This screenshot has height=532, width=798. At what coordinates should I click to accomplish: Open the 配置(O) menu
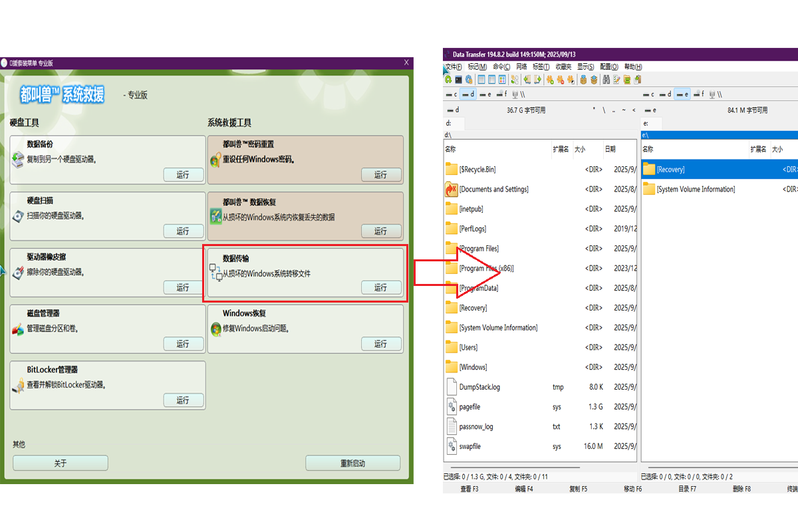coord(609,67)
